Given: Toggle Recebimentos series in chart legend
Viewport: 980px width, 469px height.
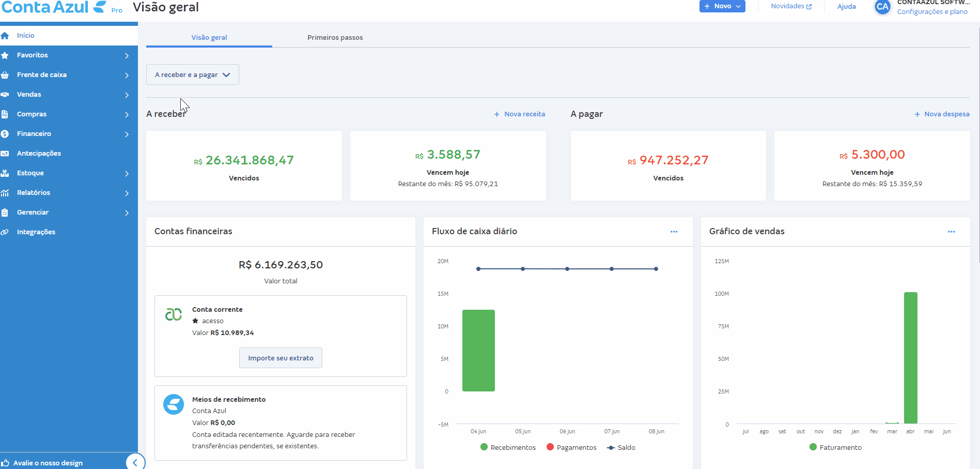Looking at the screenshot, I should [x=508, y=447].
